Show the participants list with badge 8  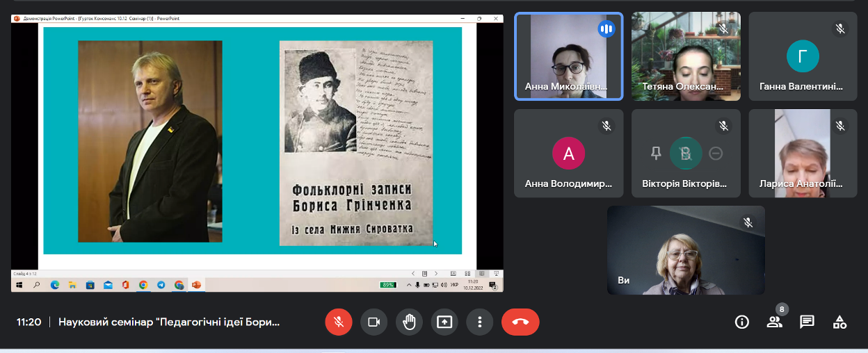coord(774,322)
